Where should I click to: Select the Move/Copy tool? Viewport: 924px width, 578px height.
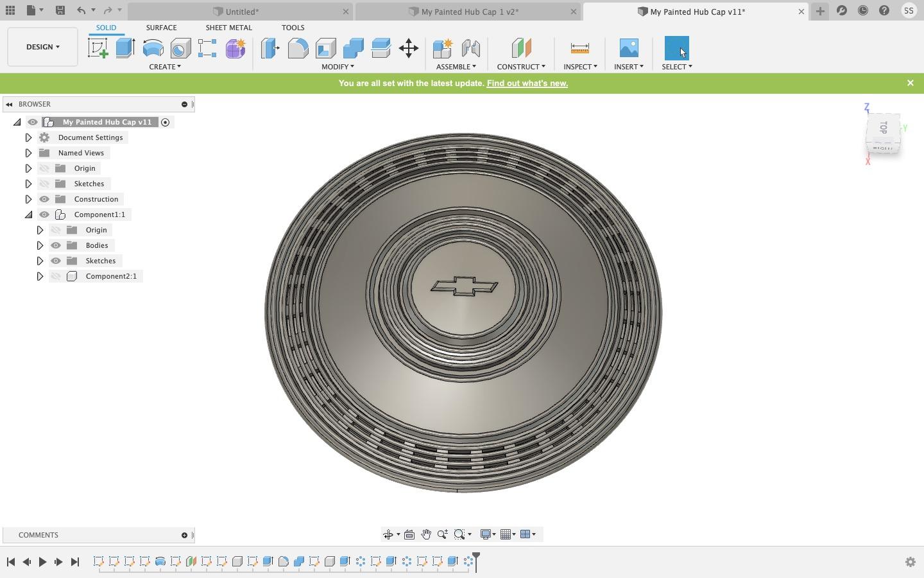(408, 48)
